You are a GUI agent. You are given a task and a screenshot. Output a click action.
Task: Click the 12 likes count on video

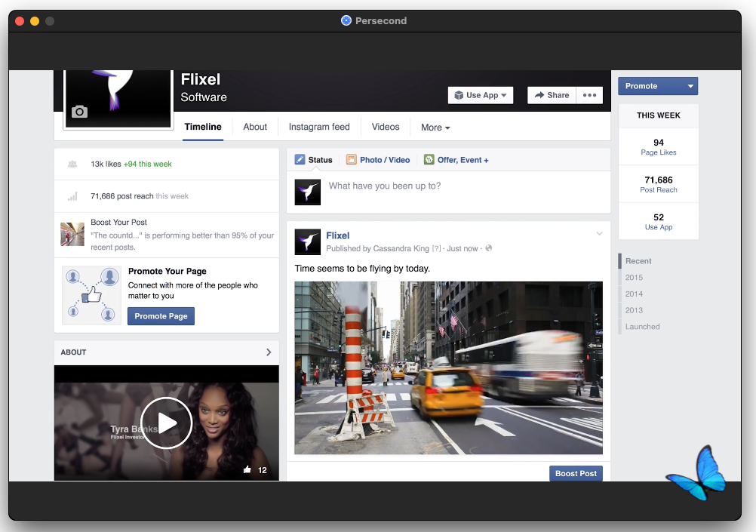(x=263, y=470)
